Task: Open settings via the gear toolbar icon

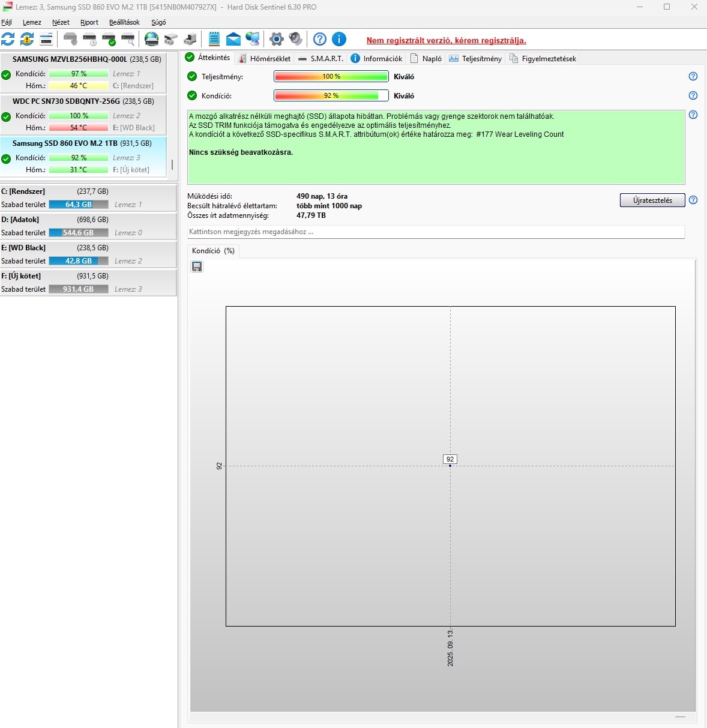Action: [x=277, y=40]
